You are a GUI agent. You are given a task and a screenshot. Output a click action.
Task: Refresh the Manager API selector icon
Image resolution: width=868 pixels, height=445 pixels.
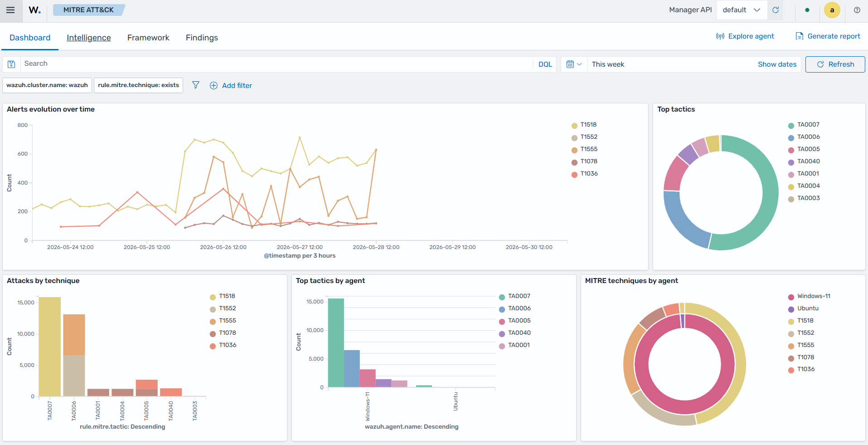pos(776,10)
